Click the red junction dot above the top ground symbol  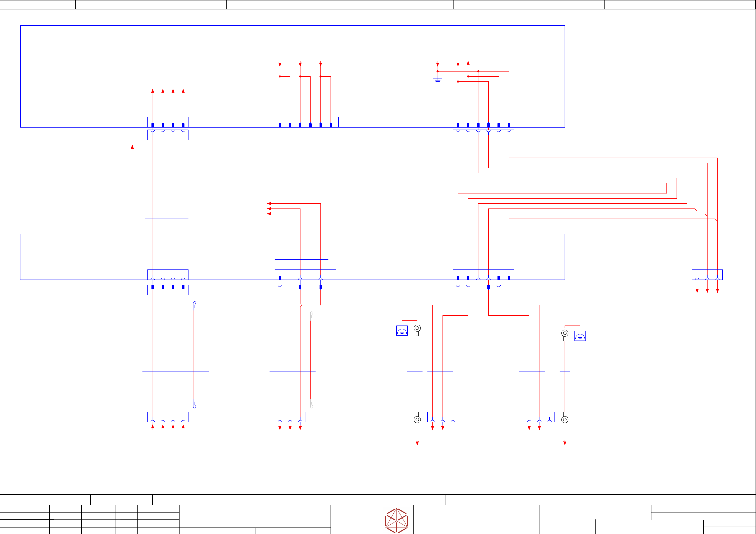point(438,71)
